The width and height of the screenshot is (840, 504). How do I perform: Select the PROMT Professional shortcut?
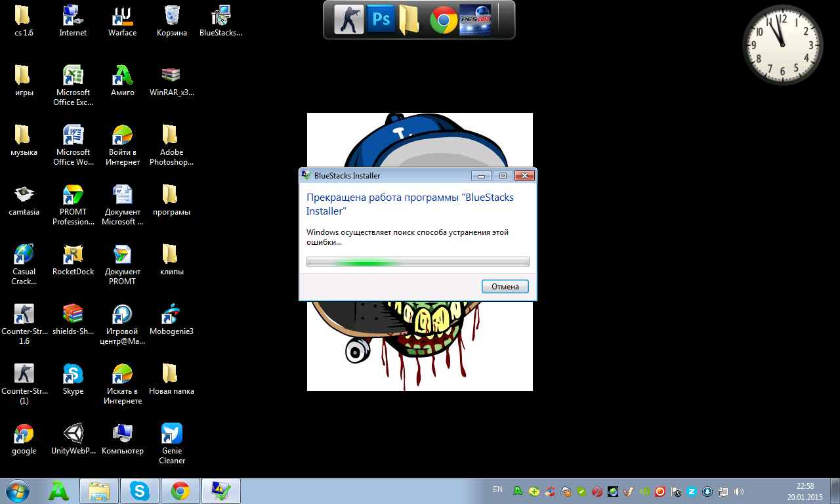pyautogui.click(x=73, y=205)
